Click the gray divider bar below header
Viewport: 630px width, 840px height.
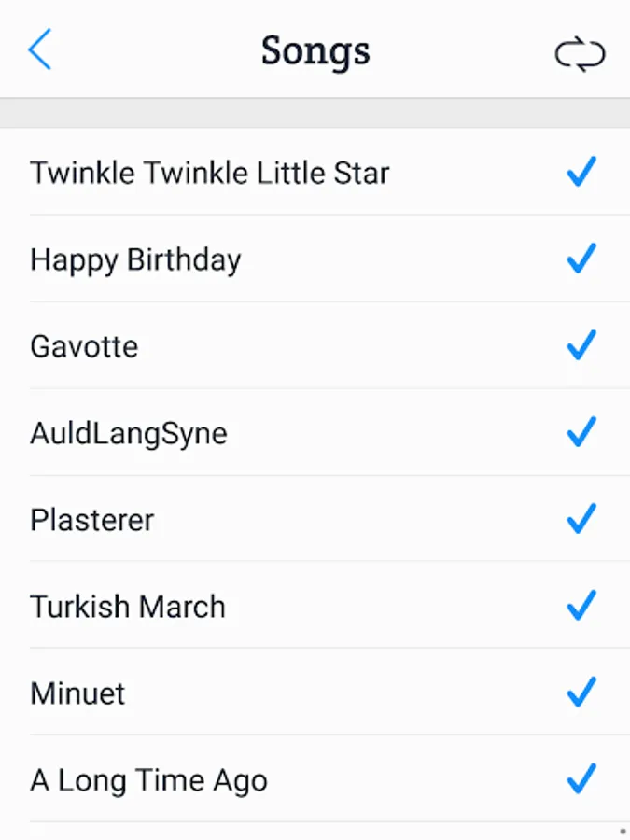tap(315, 113)
